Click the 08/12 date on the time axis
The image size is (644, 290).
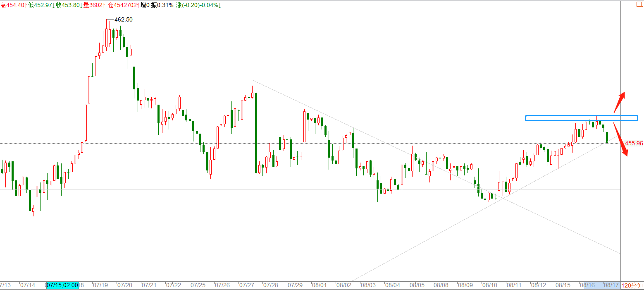tap(539, 285)
